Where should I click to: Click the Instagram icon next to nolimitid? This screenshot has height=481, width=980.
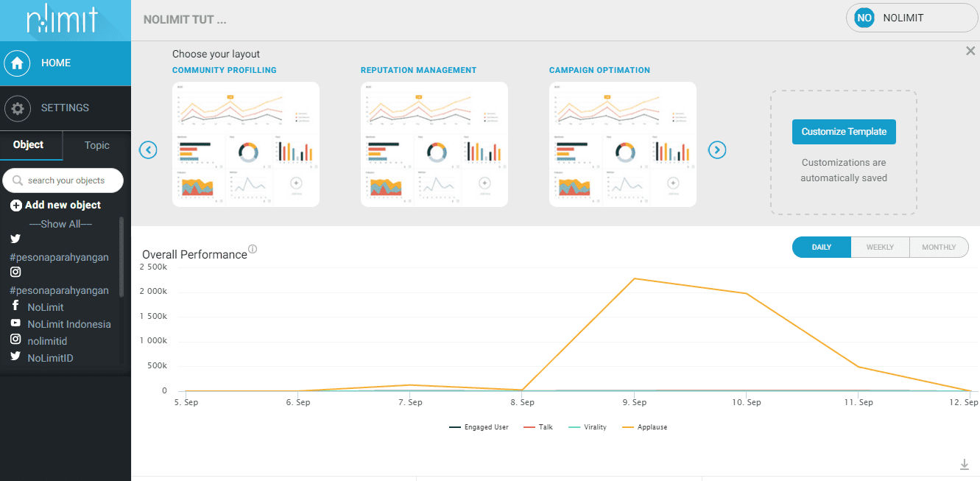[15, 340]
